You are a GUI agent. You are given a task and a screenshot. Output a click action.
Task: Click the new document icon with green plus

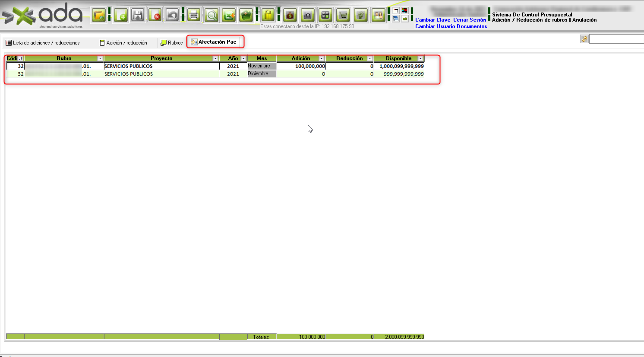click(121, 16)
